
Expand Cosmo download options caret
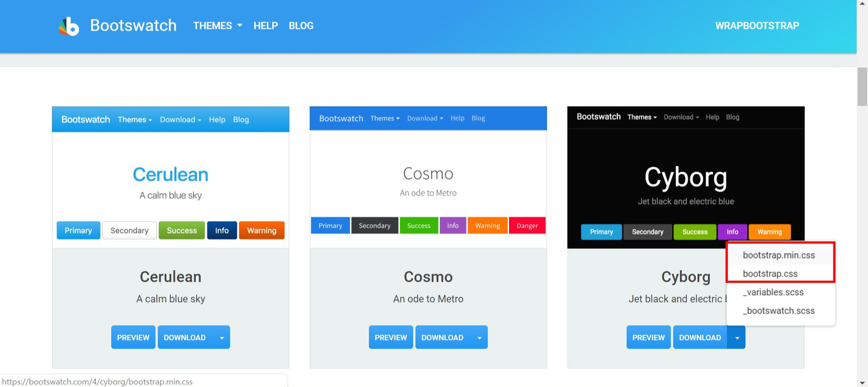pyautogui.click(x=479, y=337)
